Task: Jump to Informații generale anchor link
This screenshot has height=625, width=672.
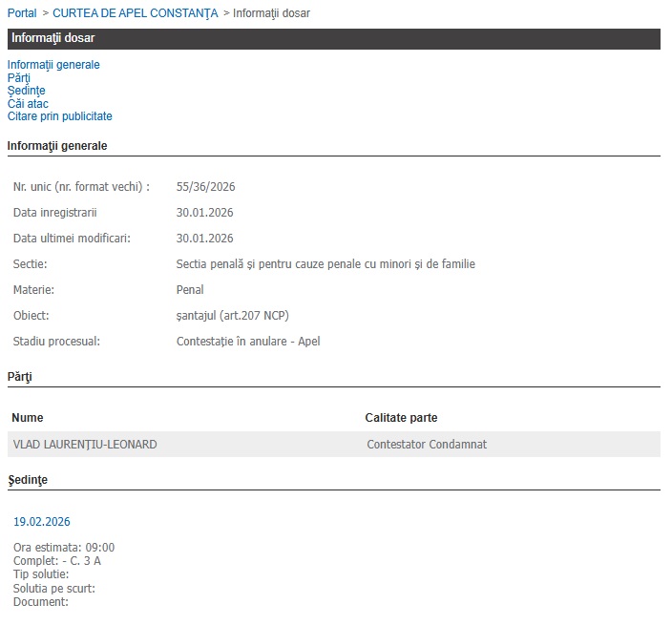Action: [53, 65]
